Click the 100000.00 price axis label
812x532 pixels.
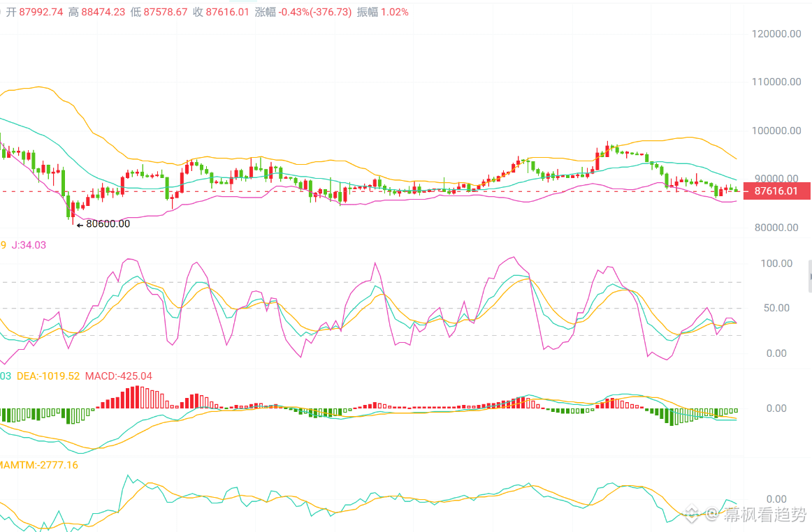pyautogui.click(x=776, y=131)
